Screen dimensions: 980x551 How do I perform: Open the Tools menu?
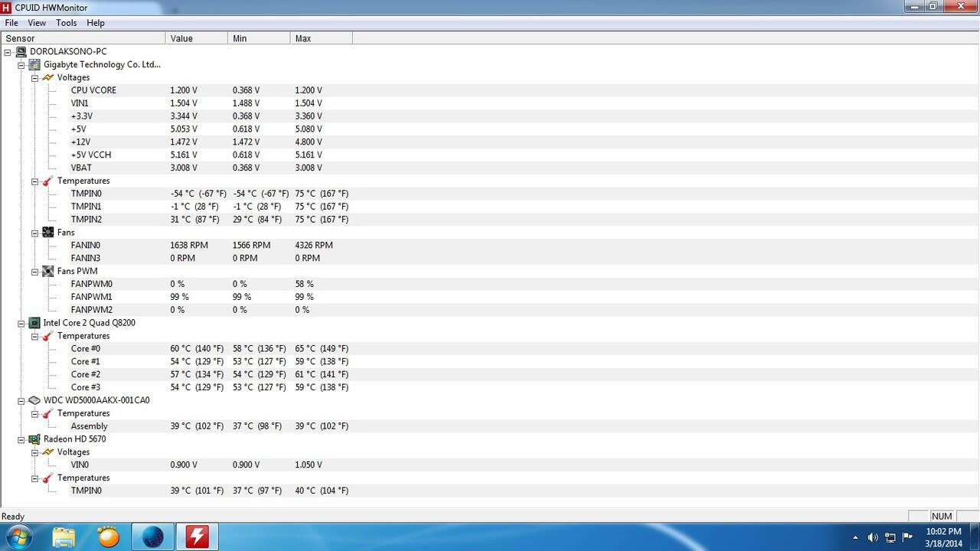click(x=66, y=23)
